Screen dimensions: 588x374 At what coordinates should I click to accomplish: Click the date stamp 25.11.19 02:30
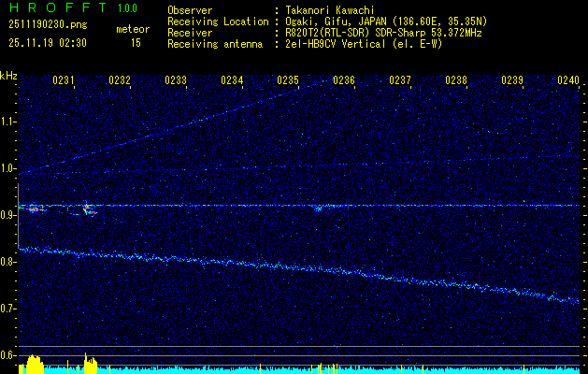click(x=47, y=42)
